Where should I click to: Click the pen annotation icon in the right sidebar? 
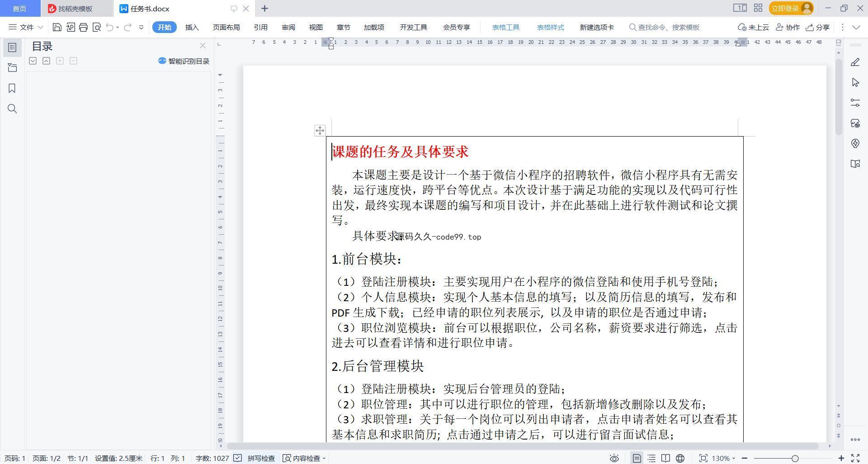coord(855,62)
